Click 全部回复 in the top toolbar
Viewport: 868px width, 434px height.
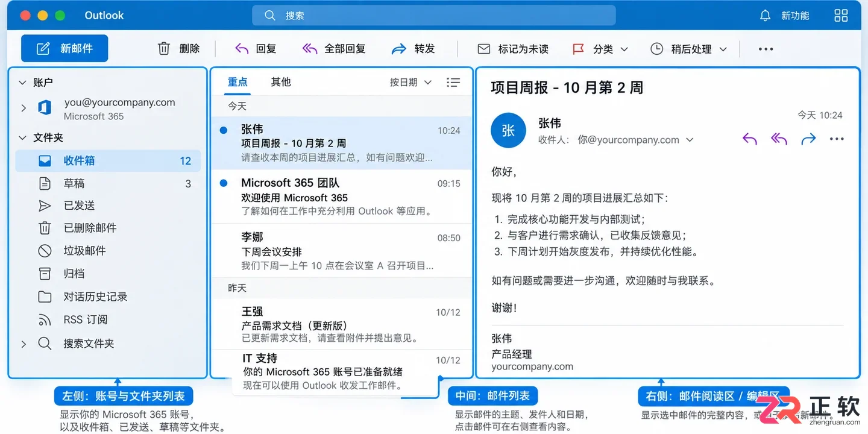[x=333, y=49]
